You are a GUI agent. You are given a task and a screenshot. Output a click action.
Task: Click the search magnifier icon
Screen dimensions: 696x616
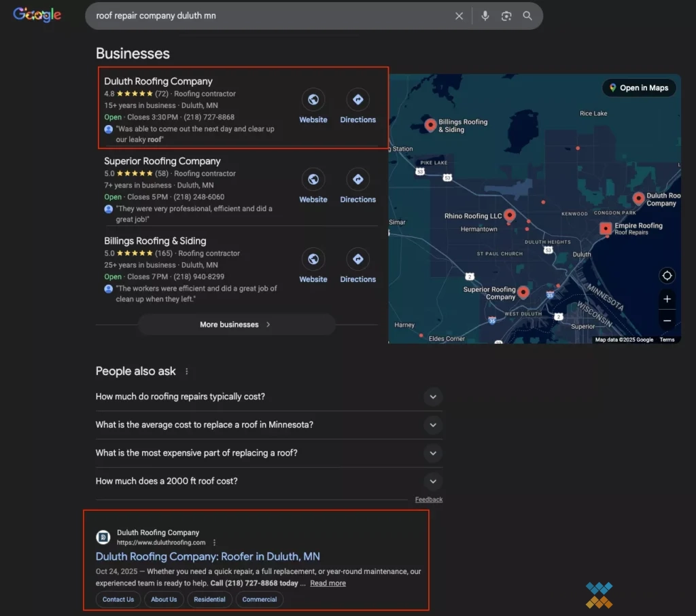click(x=527, y=16)
